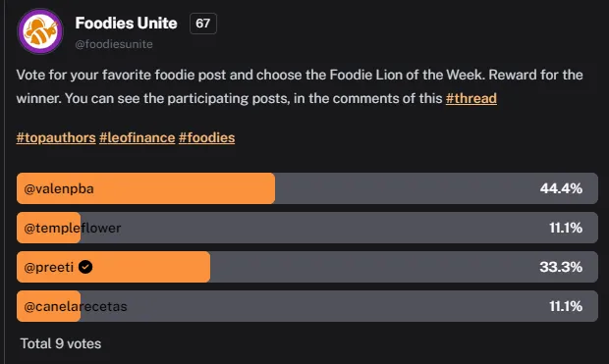Screen dimensions: 609x364
Task: Open the Foodies Unite display name
Action: pyautogui.click(x=126, y=23)
